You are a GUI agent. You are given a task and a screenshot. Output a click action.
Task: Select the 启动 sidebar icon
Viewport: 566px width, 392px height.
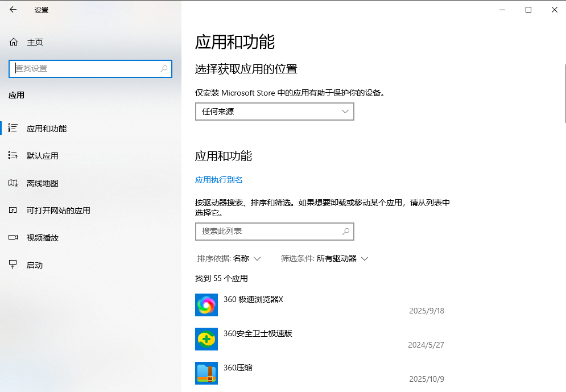pyautogui.click(x=13, y=265)
